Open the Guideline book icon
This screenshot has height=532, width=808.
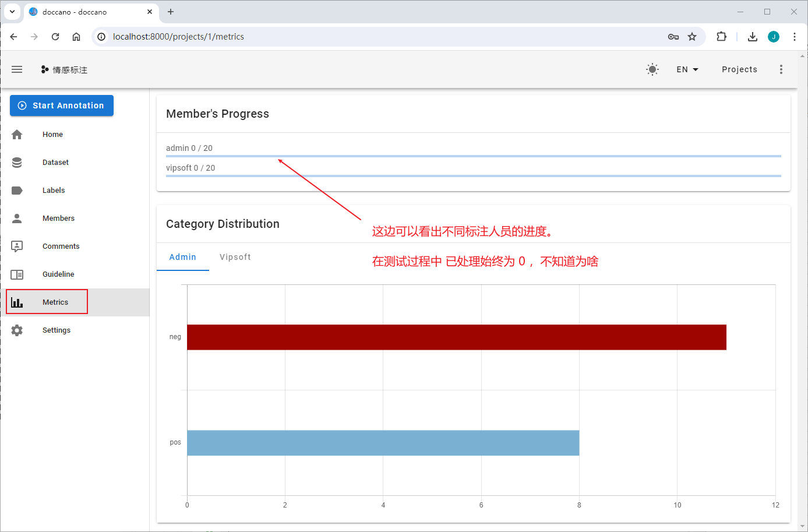click(17, 274)
